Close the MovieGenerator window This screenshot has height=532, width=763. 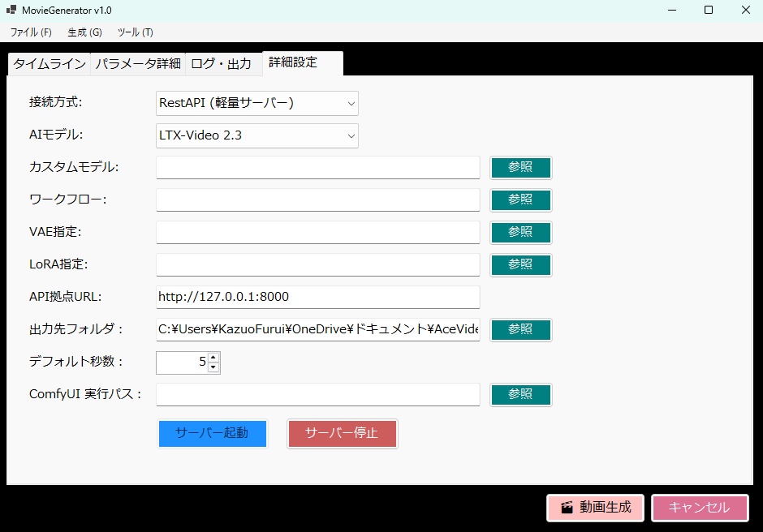click(745, 11)
